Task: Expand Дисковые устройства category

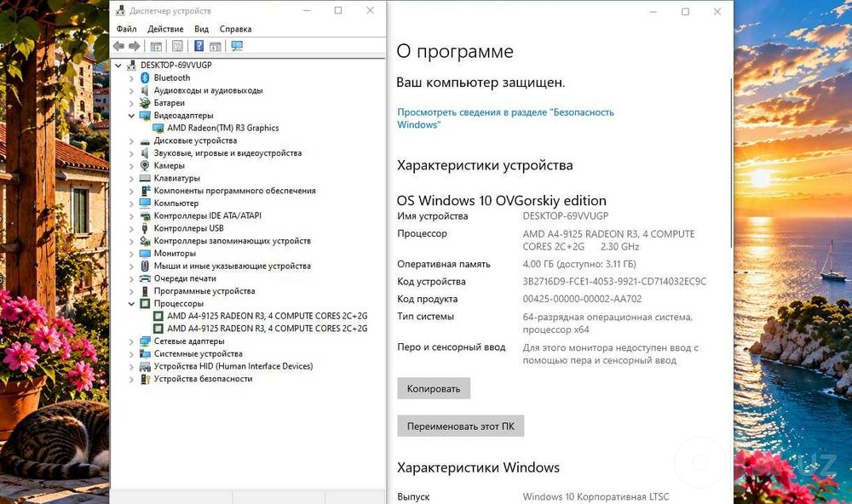Action: pos(131,140)
